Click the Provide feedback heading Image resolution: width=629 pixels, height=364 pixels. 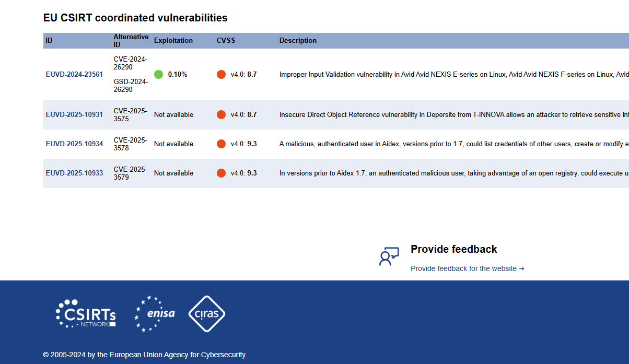coord(454,249)
